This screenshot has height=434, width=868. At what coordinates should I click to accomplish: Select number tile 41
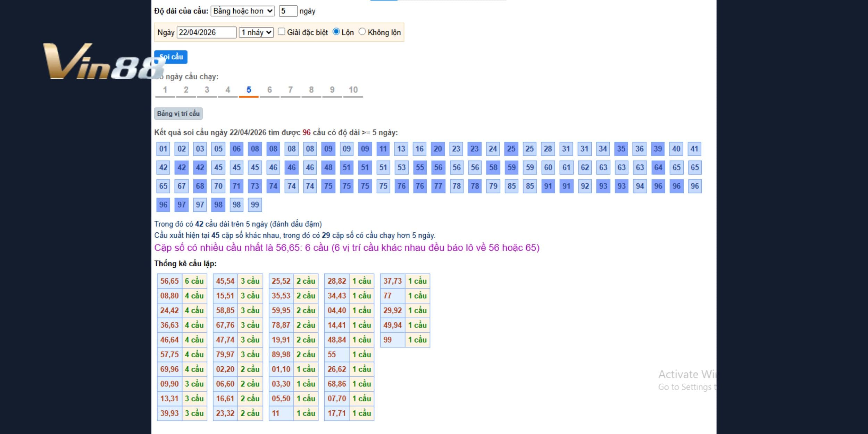694,149
